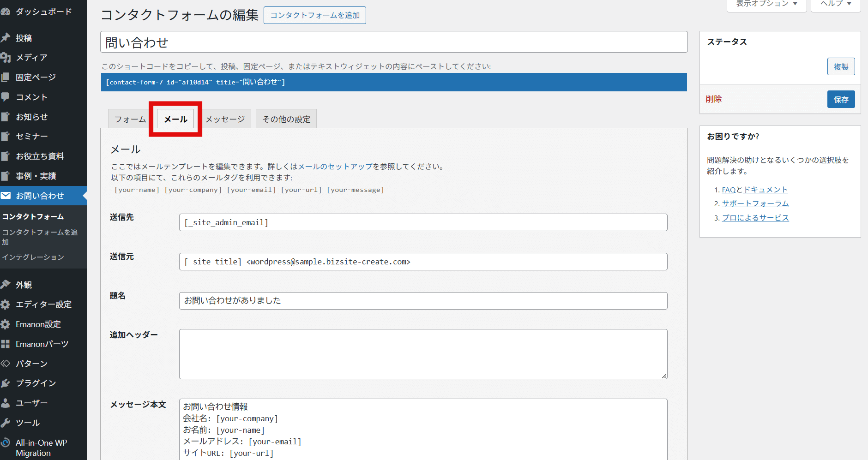Viewport: 868px width, 460px height.
Task: Click the Dashboard icon in sidebar
Action: pyautogui.click(x=6, y=12)
